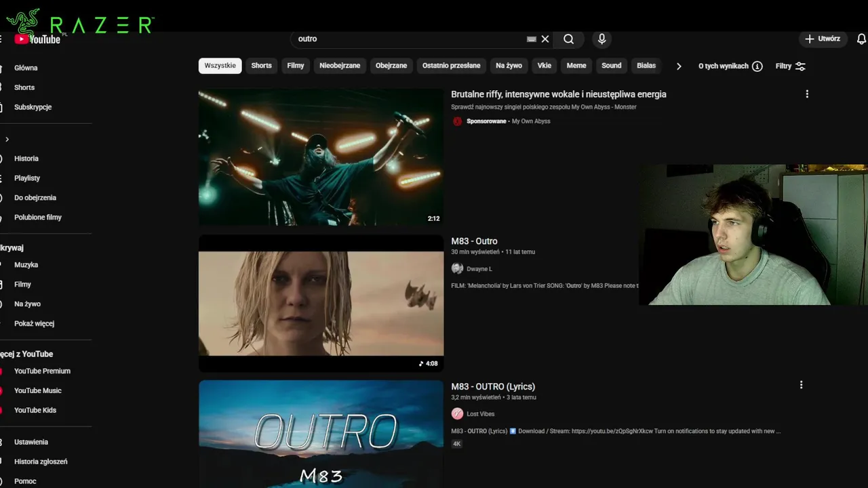Click the Filtry label
This screenshot has width=868, height=488.
coord(783,66)
